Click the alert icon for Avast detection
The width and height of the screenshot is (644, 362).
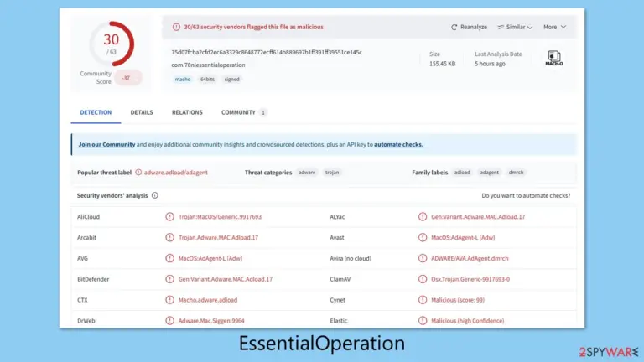[x=423, y=237]
